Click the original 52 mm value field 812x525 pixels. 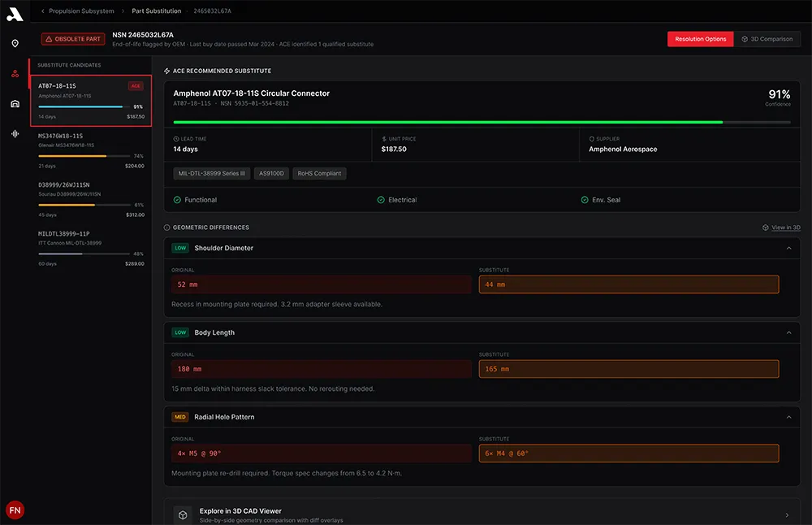[x=322, y=284]
